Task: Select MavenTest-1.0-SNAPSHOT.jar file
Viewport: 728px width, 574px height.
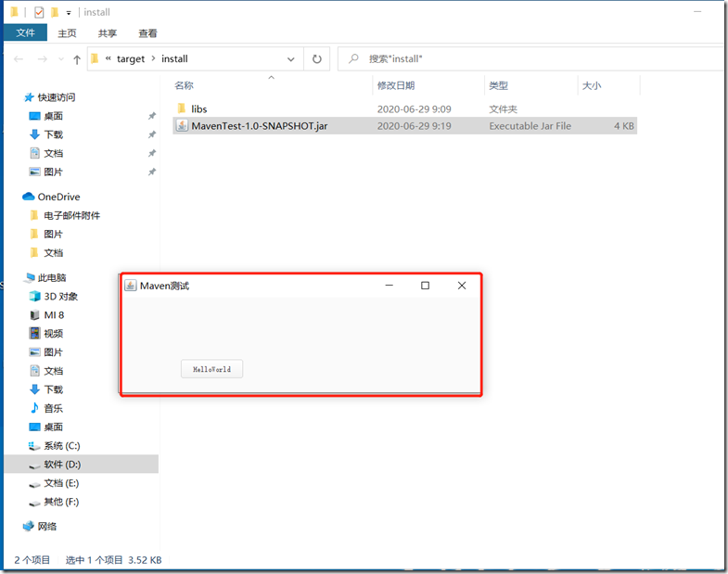Action: [x=259, y=126]
